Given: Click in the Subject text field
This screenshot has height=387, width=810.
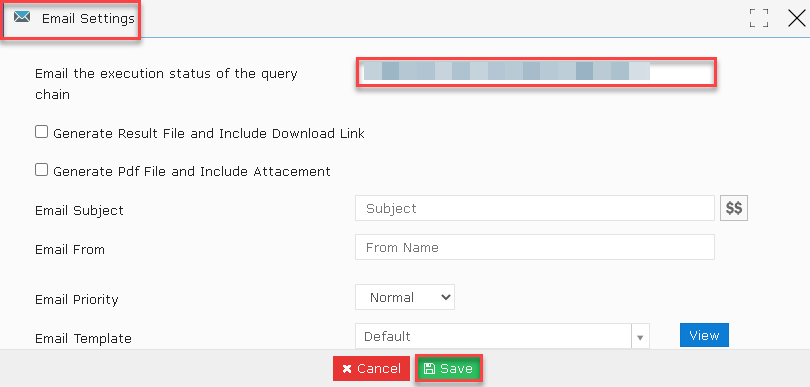Looking at the screenshot, I should coord(535,208).
